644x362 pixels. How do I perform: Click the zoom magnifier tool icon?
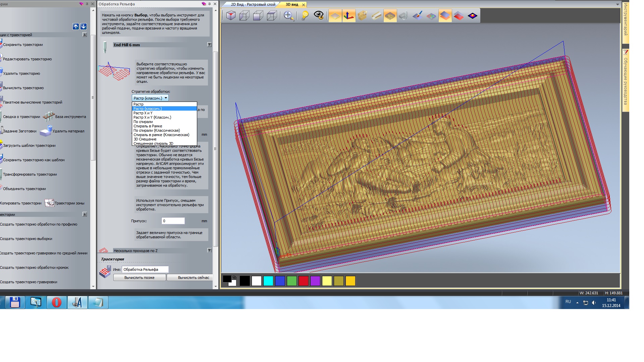click(x=288, y=16)
